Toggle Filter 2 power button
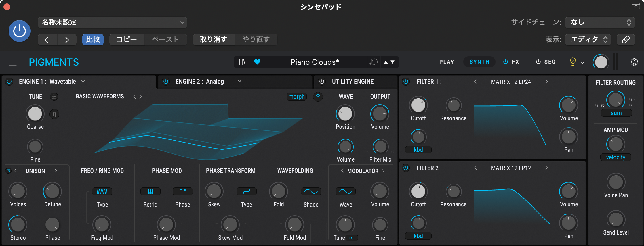 point(406,168)
